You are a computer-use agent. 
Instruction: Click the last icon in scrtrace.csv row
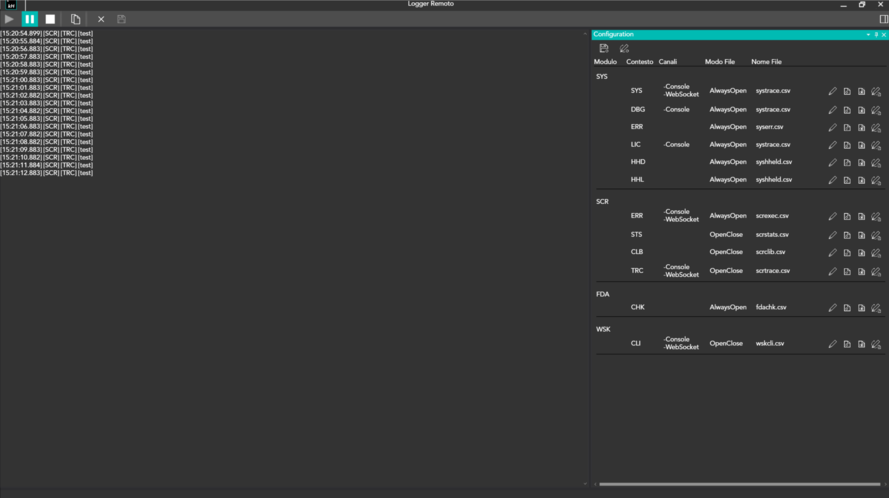tap(876, 271)
